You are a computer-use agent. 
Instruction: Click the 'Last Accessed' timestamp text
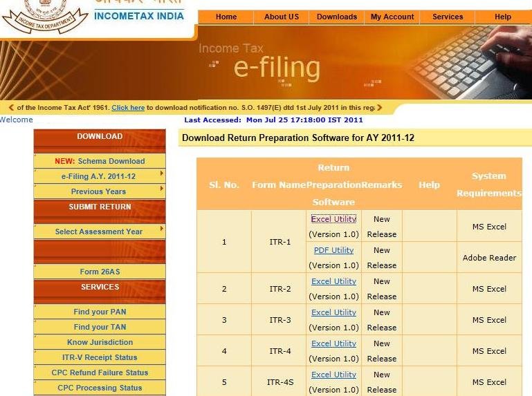click(273, 120)
